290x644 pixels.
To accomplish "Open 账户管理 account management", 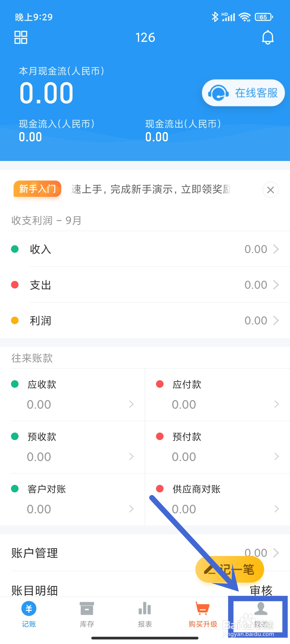I will click(35, 553).
